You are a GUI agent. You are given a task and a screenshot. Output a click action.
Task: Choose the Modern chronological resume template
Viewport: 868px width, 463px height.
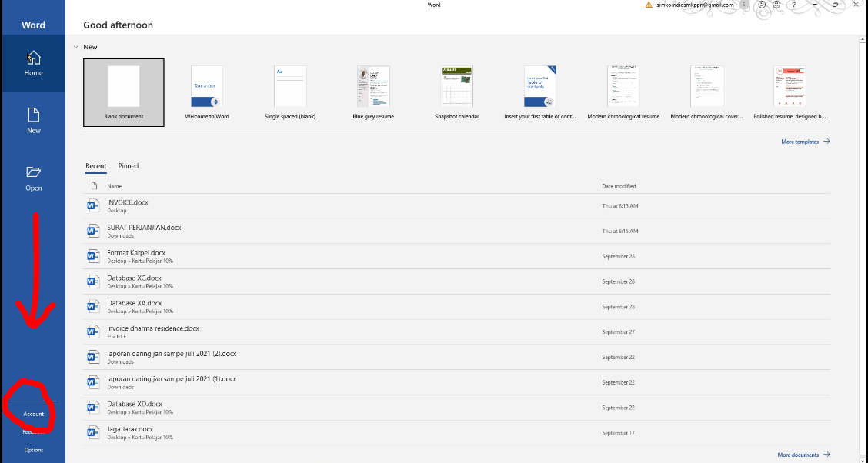click(623, 92)
